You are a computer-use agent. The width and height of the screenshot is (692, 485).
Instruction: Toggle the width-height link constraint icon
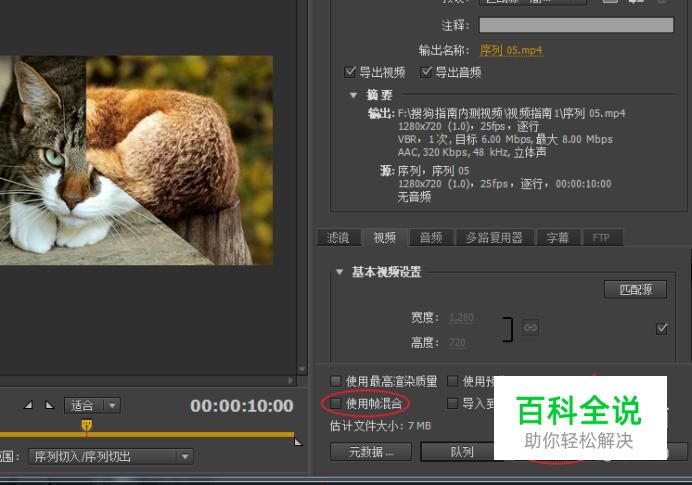click(x=530, y=327)
